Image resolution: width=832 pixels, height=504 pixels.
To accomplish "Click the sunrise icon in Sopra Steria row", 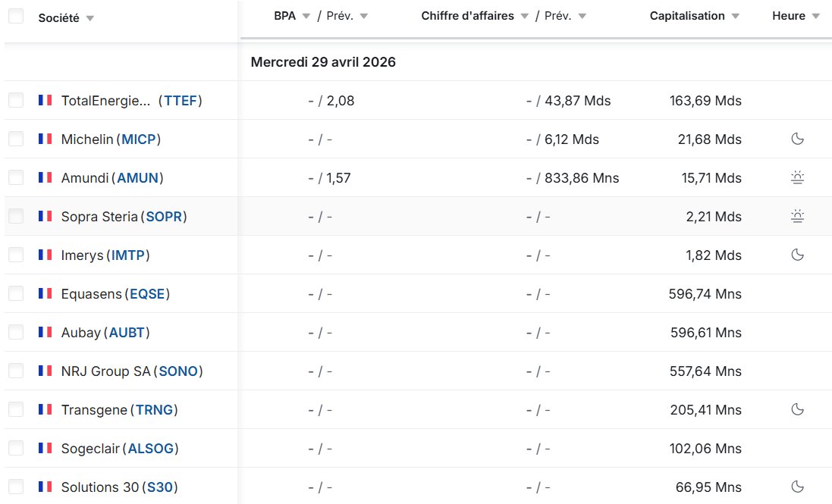I will tap(798, 216).
